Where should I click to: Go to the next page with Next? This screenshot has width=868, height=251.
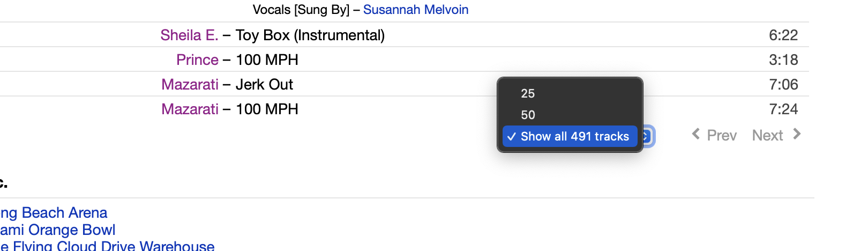click(x=767, y=135)
